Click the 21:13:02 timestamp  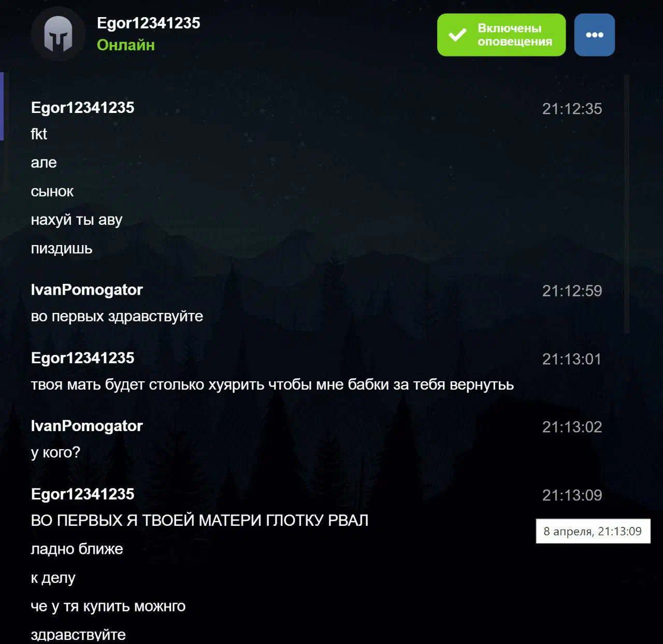(x=572, y=427)
